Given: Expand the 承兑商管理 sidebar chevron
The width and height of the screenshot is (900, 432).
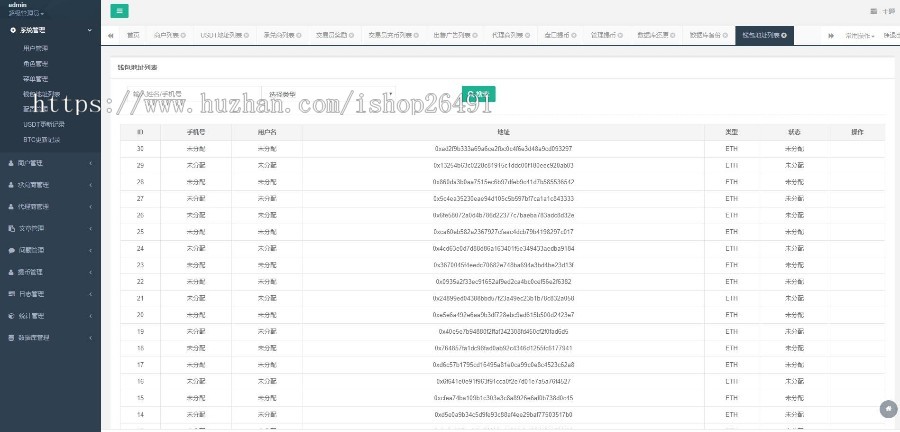Looking at the screenshot, I should [x=90, y=185].
